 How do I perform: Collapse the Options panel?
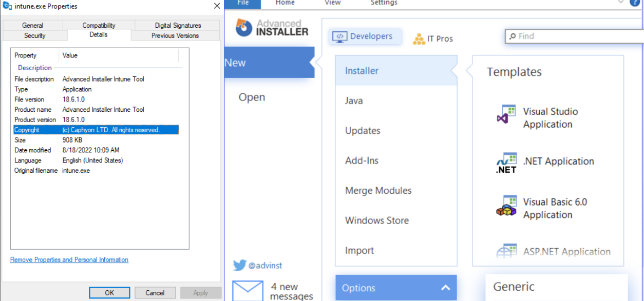click(x=445, y=288)
